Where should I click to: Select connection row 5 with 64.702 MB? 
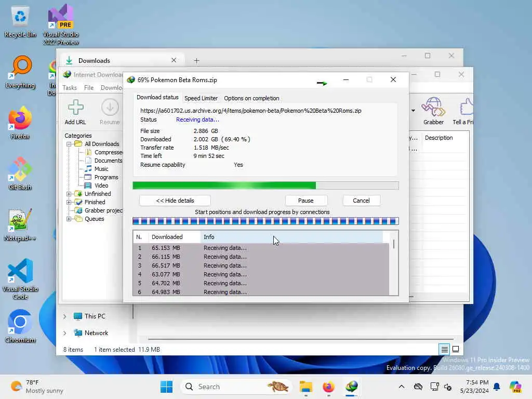click(x=261, y=283)
